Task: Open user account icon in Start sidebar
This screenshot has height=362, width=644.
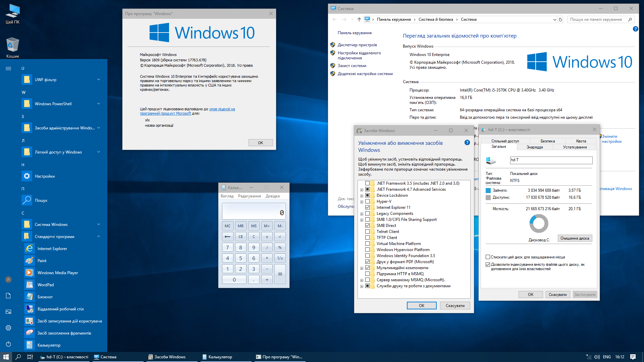Action: click(8, 280)
